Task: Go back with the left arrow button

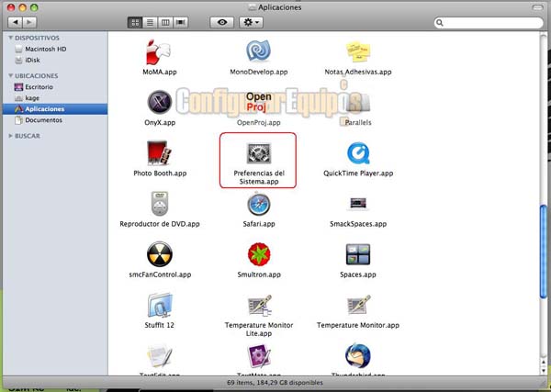Action: point(15,22)
